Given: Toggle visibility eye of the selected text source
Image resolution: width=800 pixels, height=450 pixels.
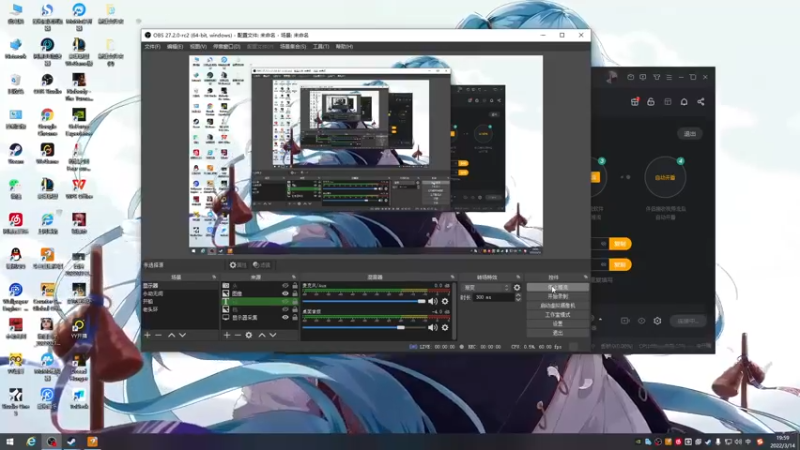Looking at the screenshot, I should point(285,302).
